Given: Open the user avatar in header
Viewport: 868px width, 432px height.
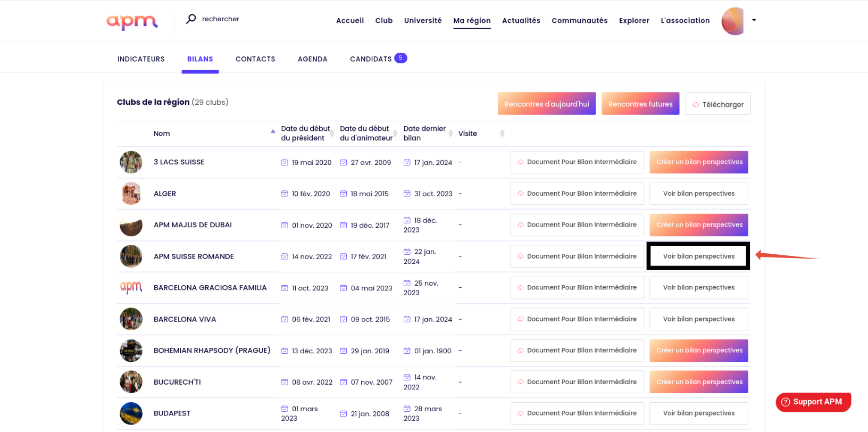Looking at the screenshot, I should pyautogui.click(x=732, y=21).
